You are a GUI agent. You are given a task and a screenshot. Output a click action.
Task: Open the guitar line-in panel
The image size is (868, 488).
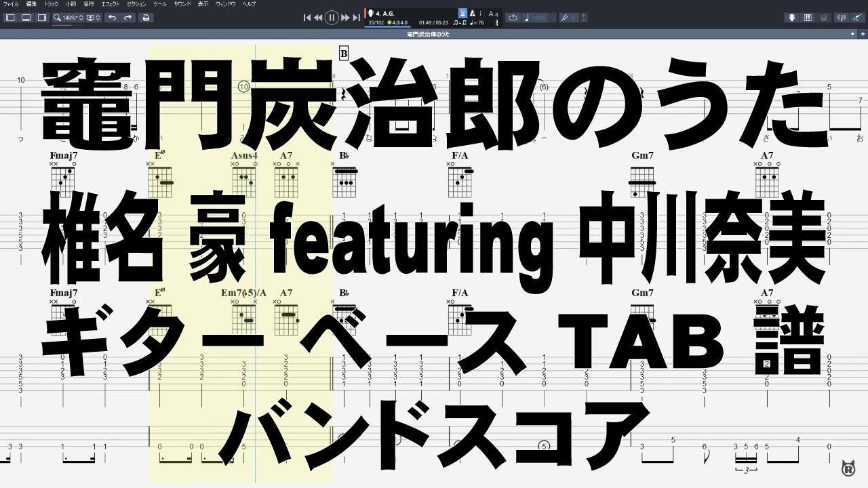(x=856, y=18)
